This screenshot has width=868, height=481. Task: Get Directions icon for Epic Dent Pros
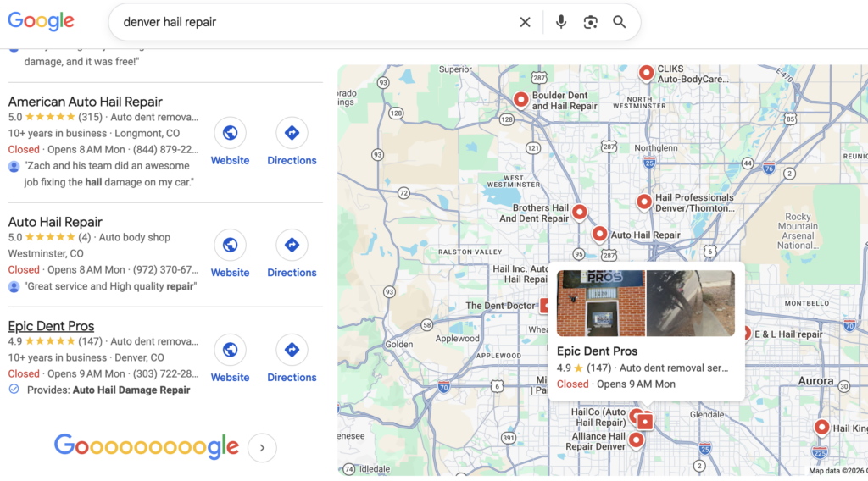click(x=292, y=350)
